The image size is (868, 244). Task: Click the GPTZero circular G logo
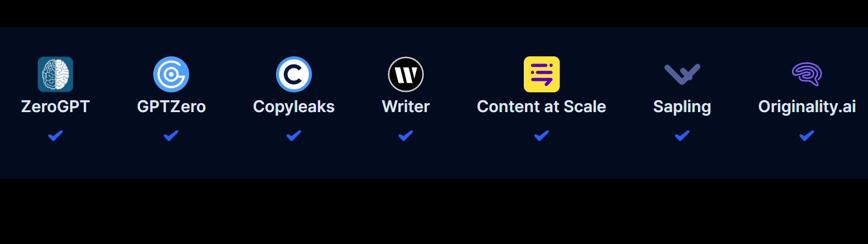click(x=171, y=74)
